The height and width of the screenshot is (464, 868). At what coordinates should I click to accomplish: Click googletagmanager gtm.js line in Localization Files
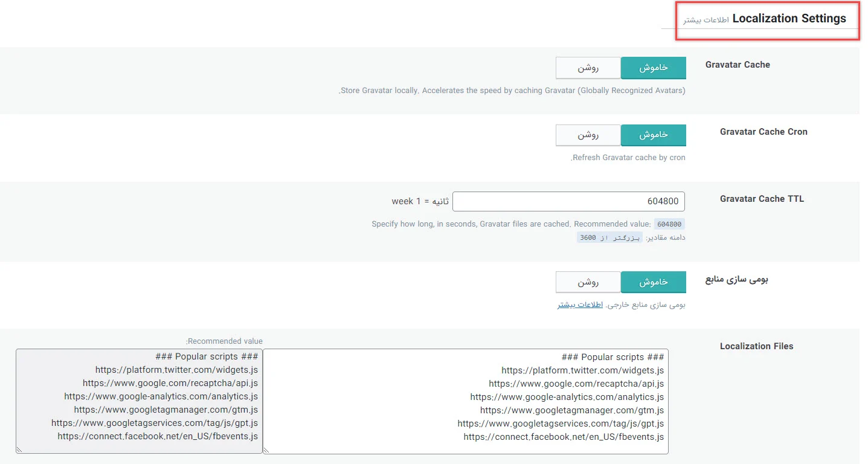[x=571, y=410]
